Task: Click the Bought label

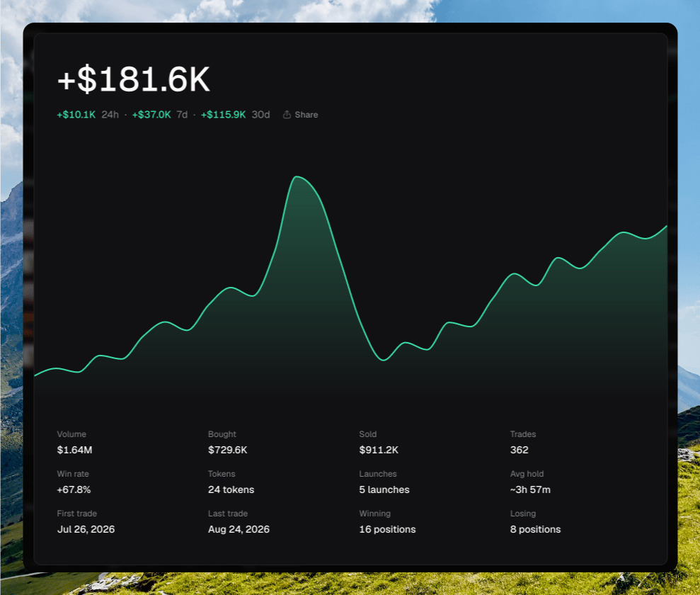Action: (222, 434)
